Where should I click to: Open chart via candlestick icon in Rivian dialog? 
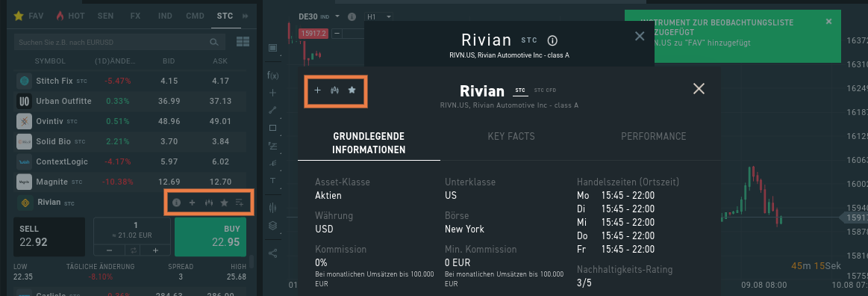(x=334, y=90)
